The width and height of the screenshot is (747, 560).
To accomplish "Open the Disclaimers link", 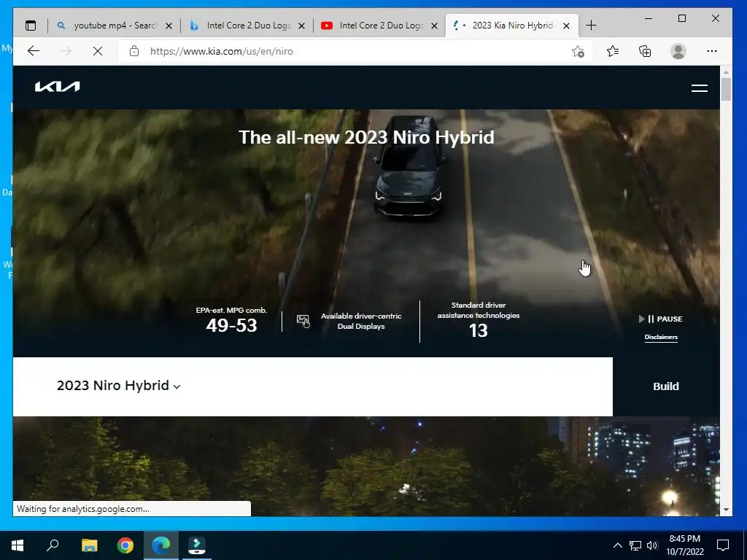I will [661, 337].
